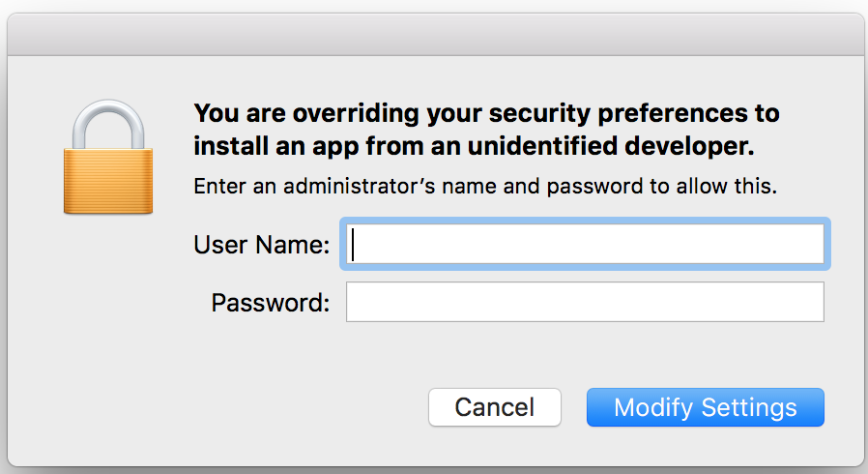This screenshot has width=868, height=474.
Task: Click the silver shackle of the padlock
Action: click(x=108, y=125)
